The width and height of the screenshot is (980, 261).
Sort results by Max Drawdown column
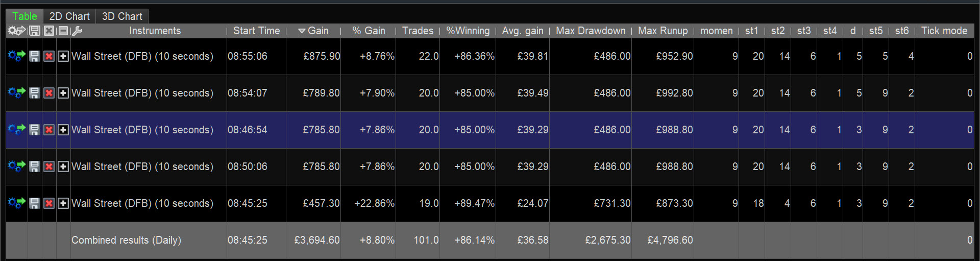point(591,31)
